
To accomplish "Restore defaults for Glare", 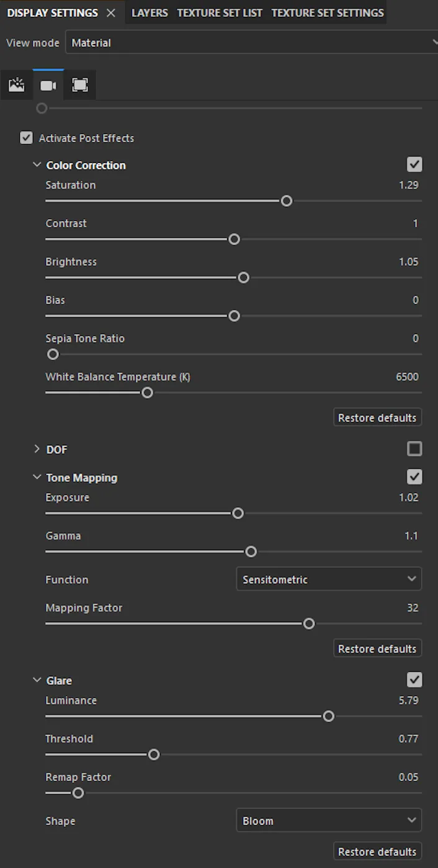I will tap(377, 851).
